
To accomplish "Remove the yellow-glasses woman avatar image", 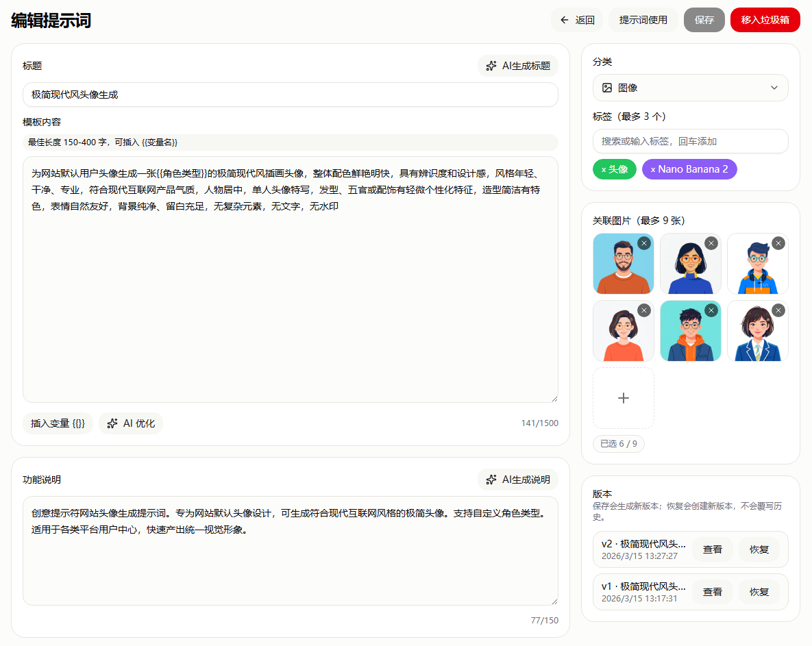I will tap(711, 243).
